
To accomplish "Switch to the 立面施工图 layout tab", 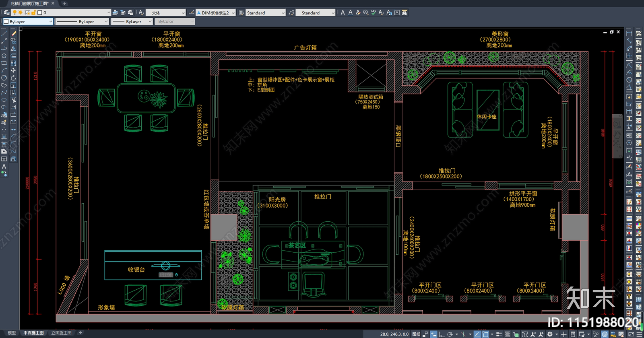I will pyautogui.click(x=61, y=333).
